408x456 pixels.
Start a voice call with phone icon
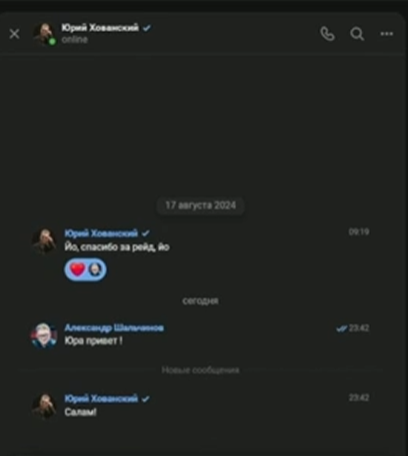click(x=327, y=34)
